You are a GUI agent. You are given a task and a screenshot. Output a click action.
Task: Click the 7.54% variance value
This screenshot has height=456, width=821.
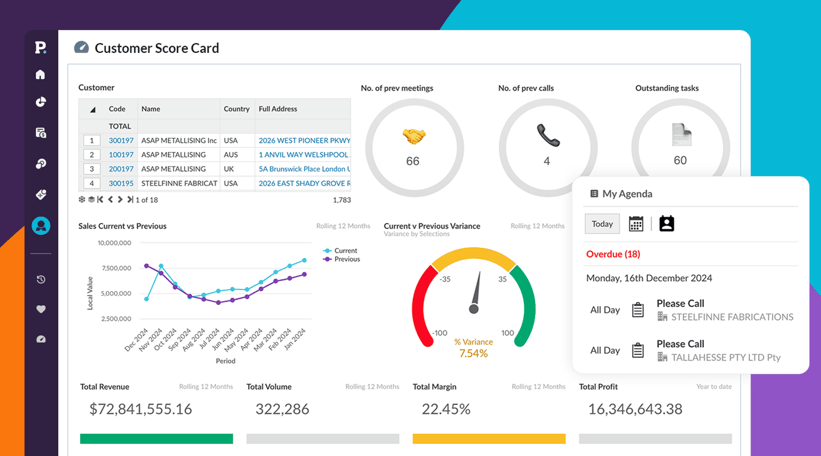click(x=473, y=353)
